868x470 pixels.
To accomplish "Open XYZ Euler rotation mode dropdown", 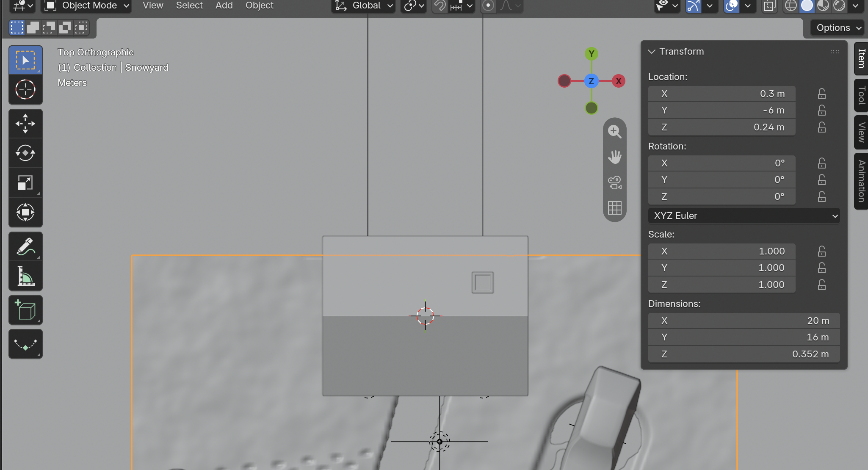I will 744,216.
